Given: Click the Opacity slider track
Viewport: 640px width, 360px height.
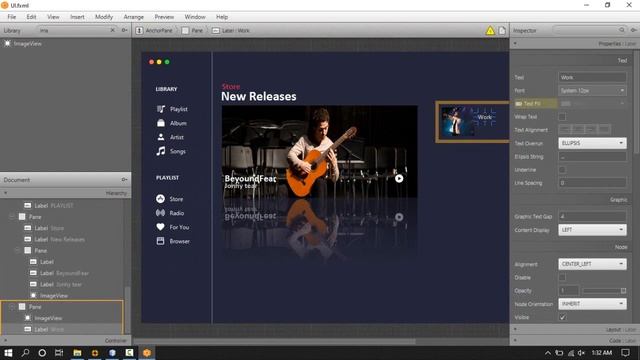Looking at the screenshot, I should [x=604, y=291].
